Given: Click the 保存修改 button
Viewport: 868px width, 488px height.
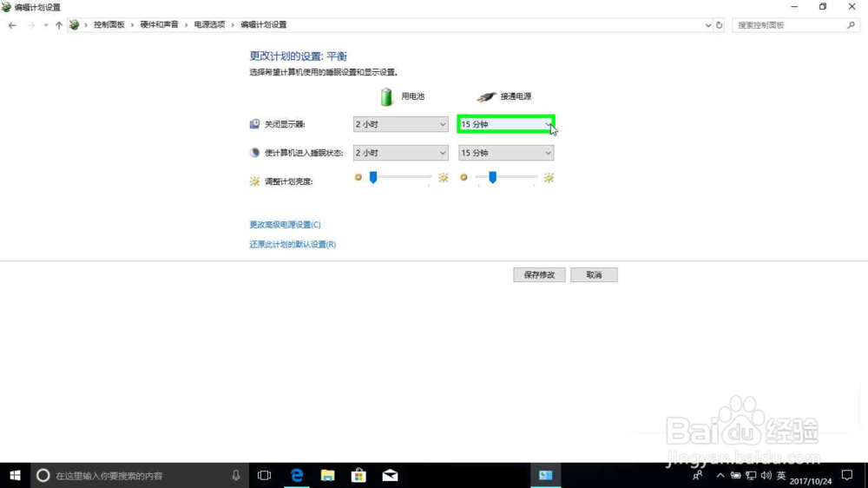Looking at the screenshot, I should [x=539, y=274].
